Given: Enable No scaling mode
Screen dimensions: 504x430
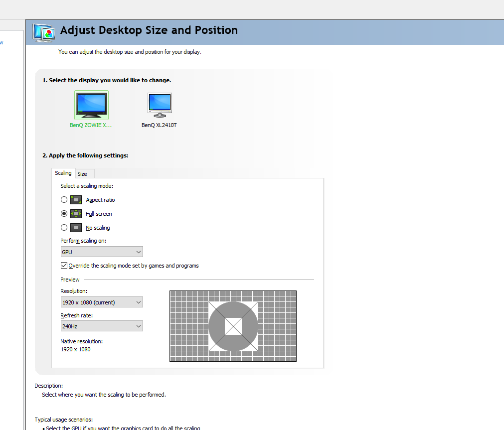Looking at the screenshot, I should pos(64,228).
